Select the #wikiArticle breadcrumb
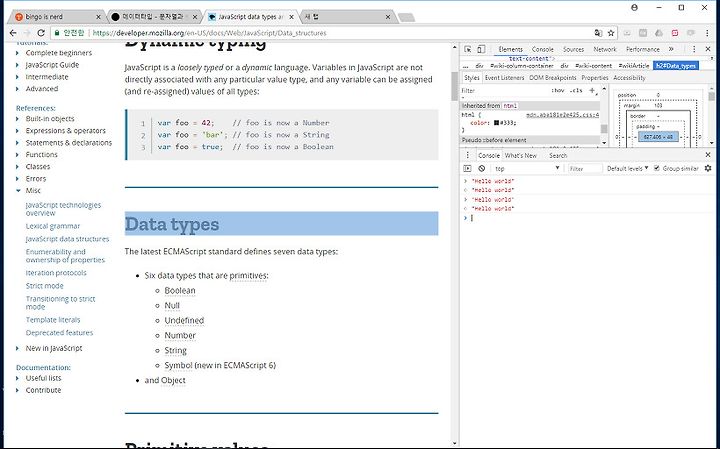Image resolution: width=720 pixels, height=449 pixels. click(x=634, y=66)
